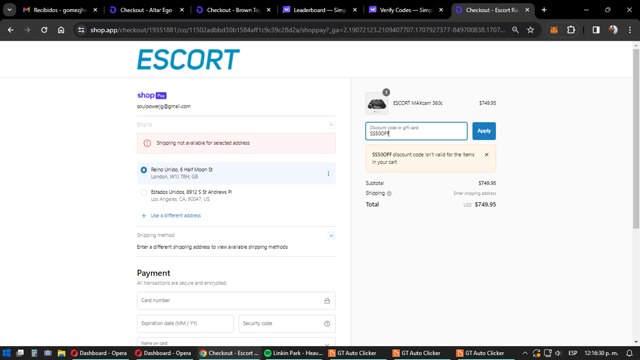Open the browser extensions puzzle menu

point(571,30)
